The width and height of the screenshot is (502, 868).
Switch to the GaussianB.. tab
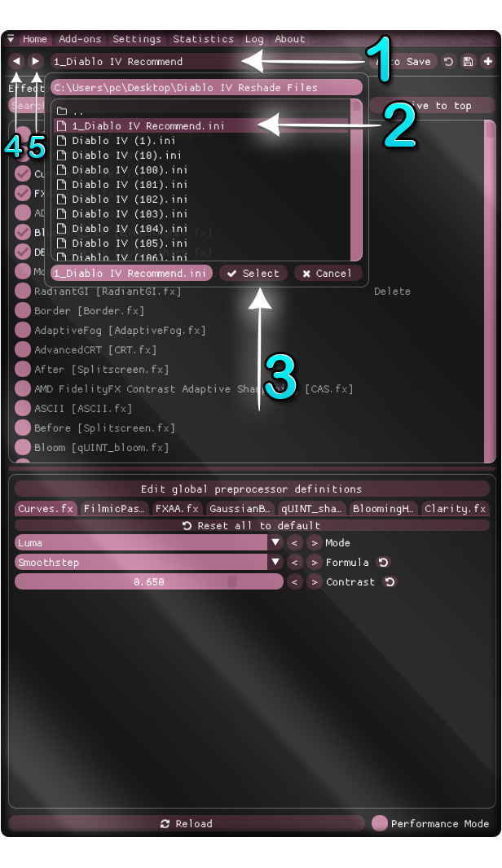click(240, 509)
